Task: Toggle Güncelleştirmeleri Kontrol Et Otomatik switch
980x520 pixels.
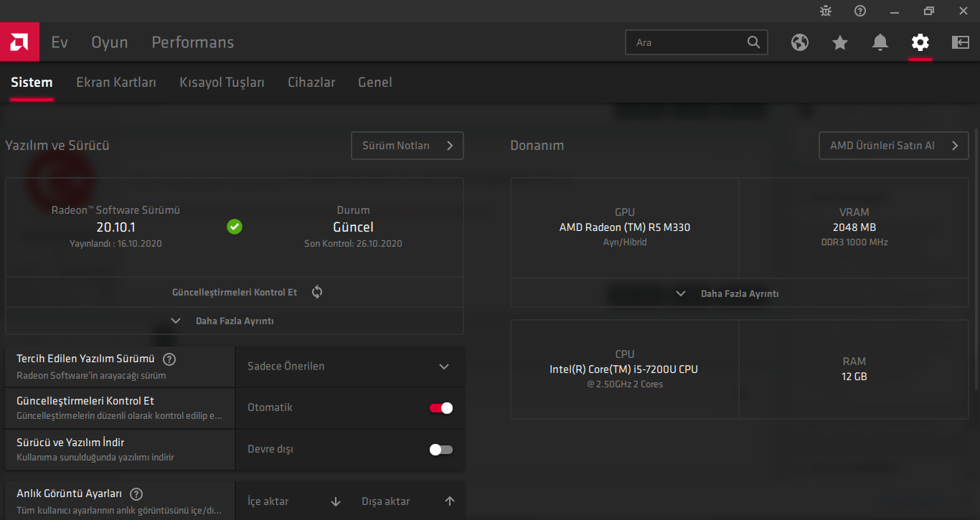Action: point(441,408)
